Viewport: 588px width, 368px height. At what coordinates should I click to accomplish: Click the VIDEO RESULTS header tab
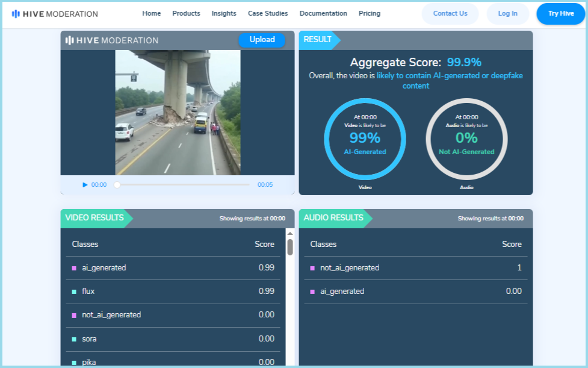tap(96, 218)
